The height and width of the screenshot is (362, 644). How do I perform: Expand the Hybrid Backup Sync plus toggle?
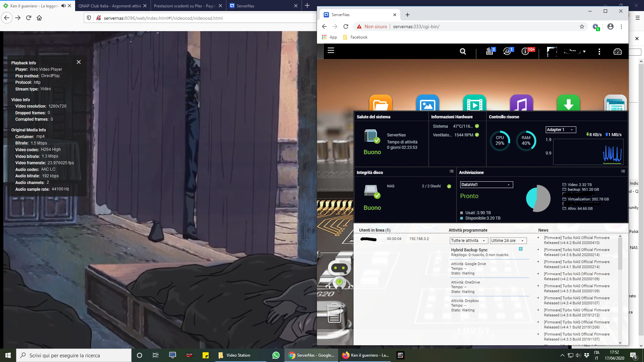(521, 249)
